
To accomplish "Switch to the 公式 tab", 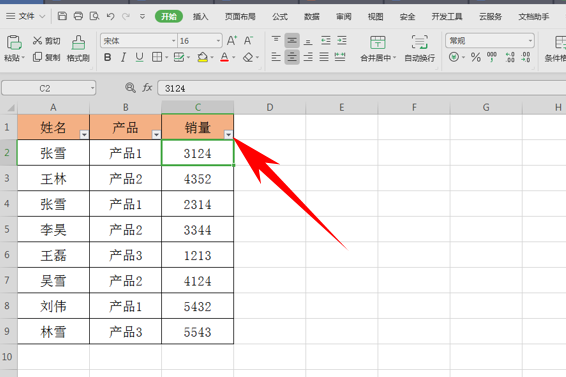I will (x=280, y=17).
